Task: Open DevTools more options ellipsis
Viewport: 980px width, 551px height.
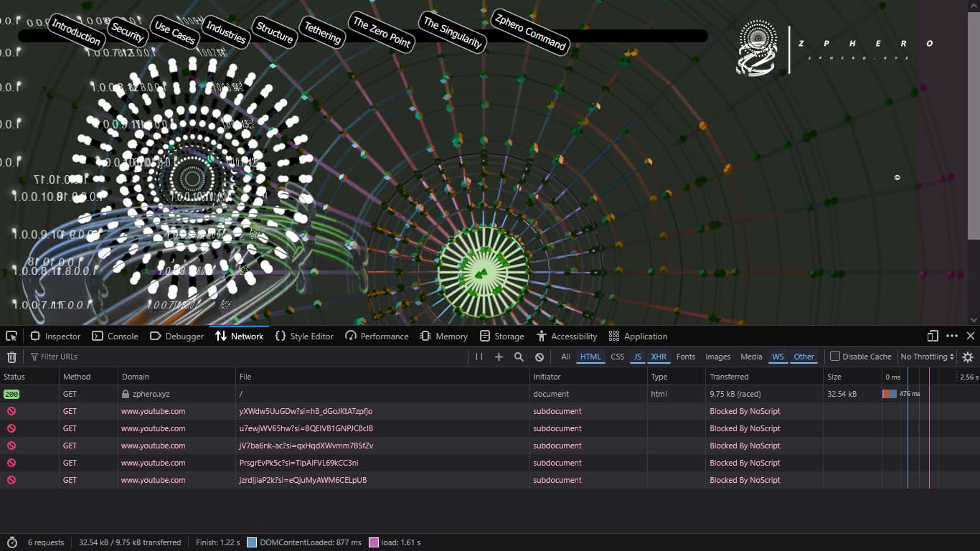Action: click(x=952, y=336)
